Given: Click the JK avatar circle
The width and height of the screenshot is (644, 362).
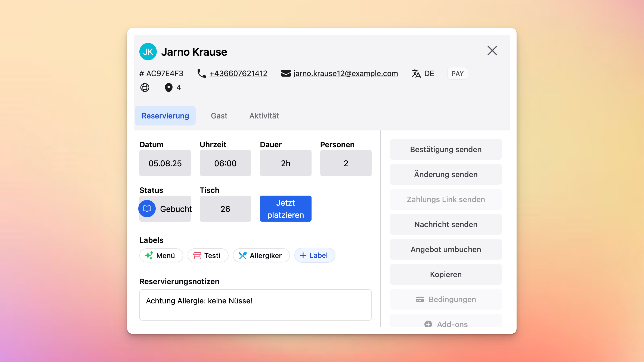Looking at the screenshot, I should coord(148,52).
